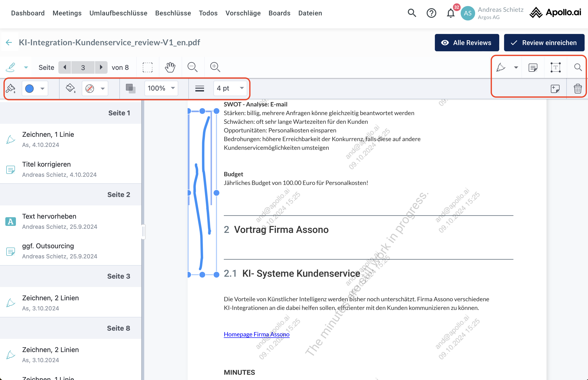Open the stroke color dropdown
Screen dimensions: 588x380
(x=42, y=89)
